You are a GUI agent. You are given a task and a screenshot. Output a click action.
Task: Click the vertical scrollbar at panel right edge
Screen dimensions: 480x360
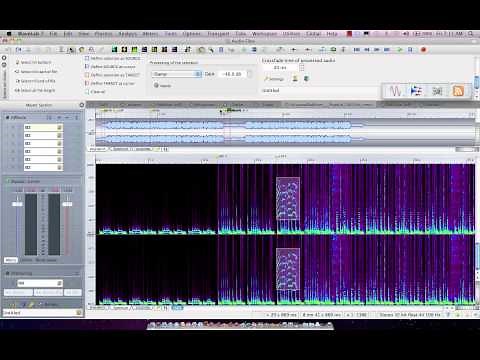tap(477, 82)
